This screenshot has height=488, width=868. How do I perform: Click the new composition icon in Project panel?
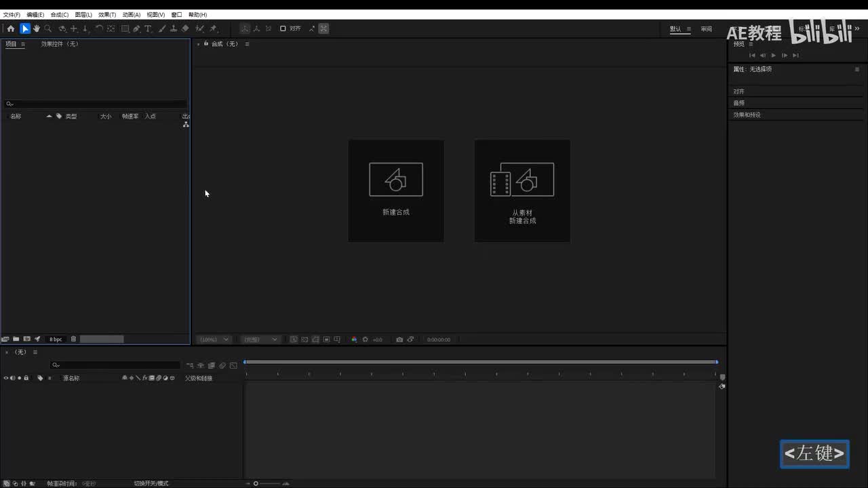pyautogui.click(x=27, y=339)
